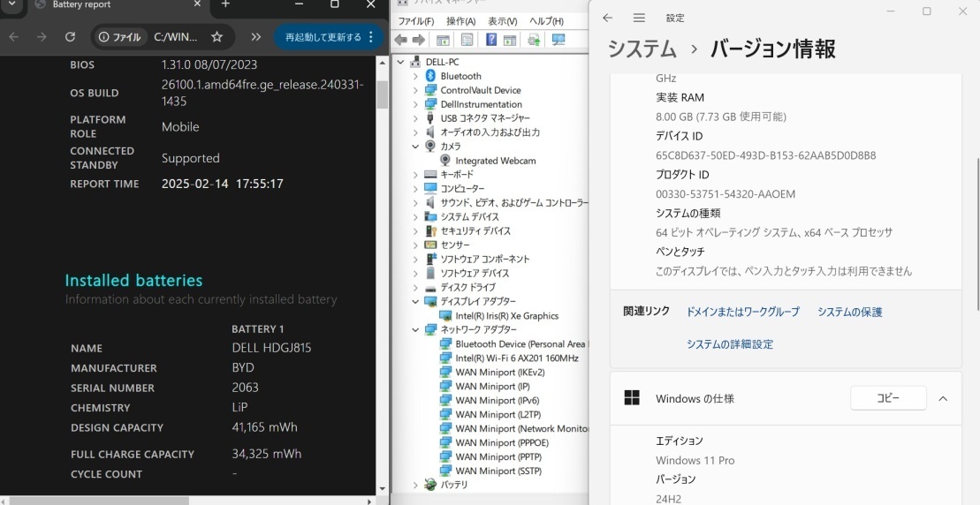
Task: Collapse the ディスプレイ アダプター node
Action: tap(415, 302)
